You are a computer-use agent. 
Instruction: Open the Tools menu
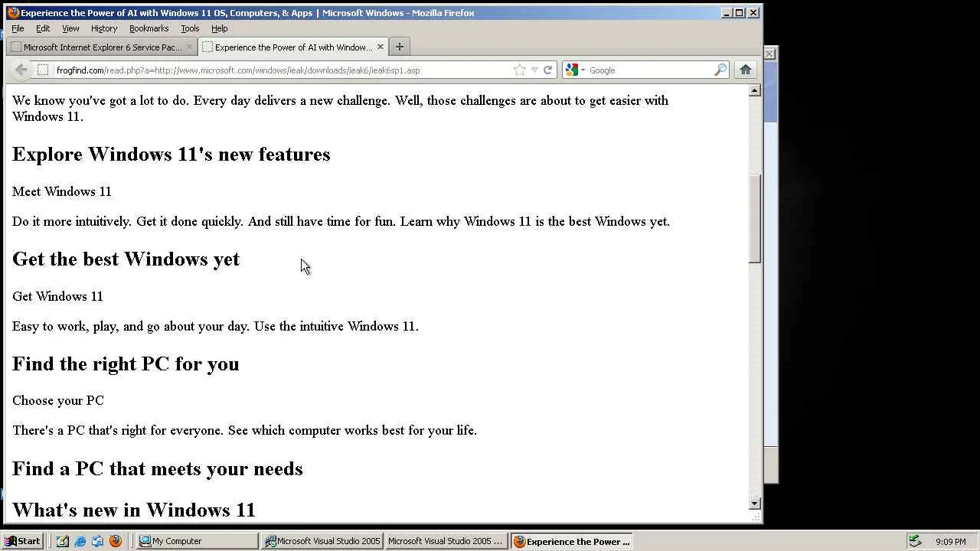click(x=190, y=28)
